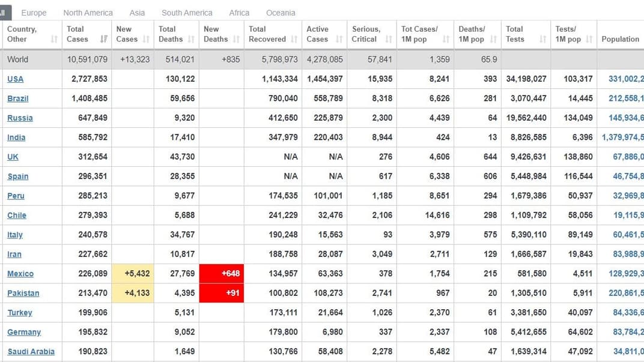Click Active Cases sort arrows
Image resolution: width=644 pixels, height=362 pixels.
339,40
